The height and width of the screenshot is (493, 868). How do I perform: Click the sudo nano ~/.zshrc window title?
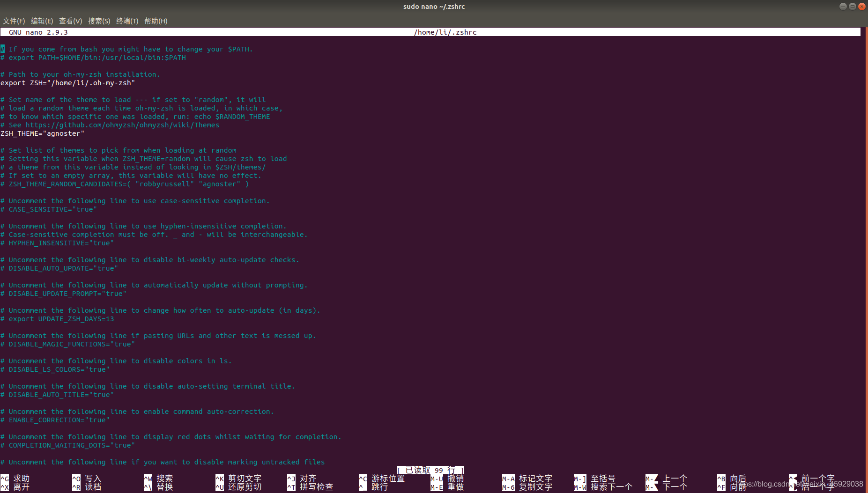coord(434,7)
